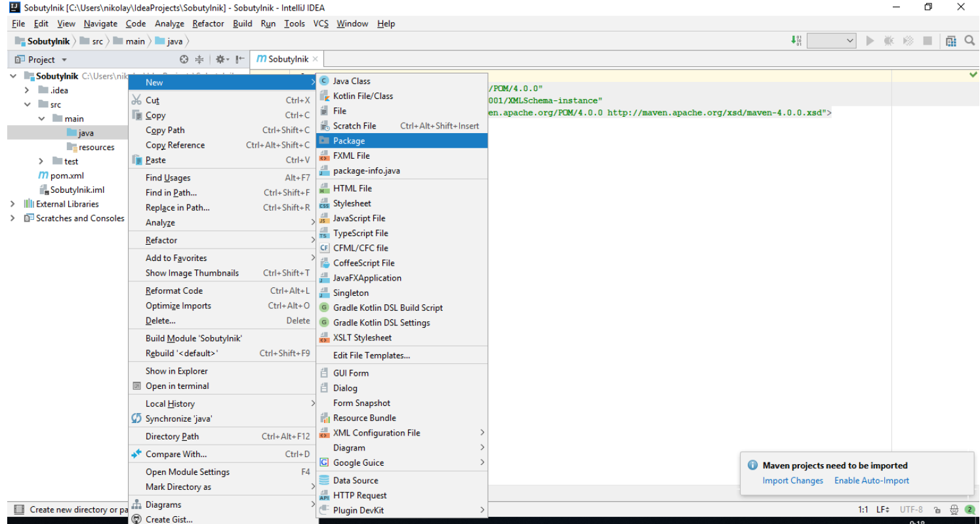Open the Project Structure icon
The image size is (980, 524).
[951, 41]
